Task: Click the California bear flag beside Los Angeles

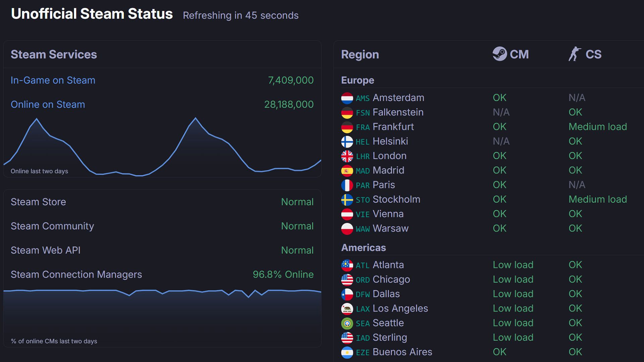Action: pos(347,309)
